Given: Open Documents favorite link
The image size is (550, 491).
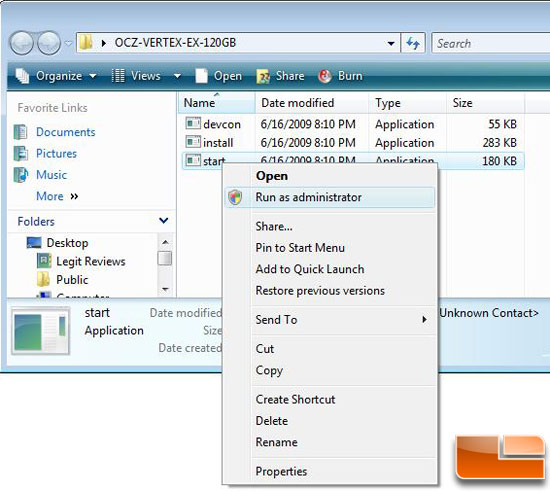Looking at the screenshot, I should [66, 132].
